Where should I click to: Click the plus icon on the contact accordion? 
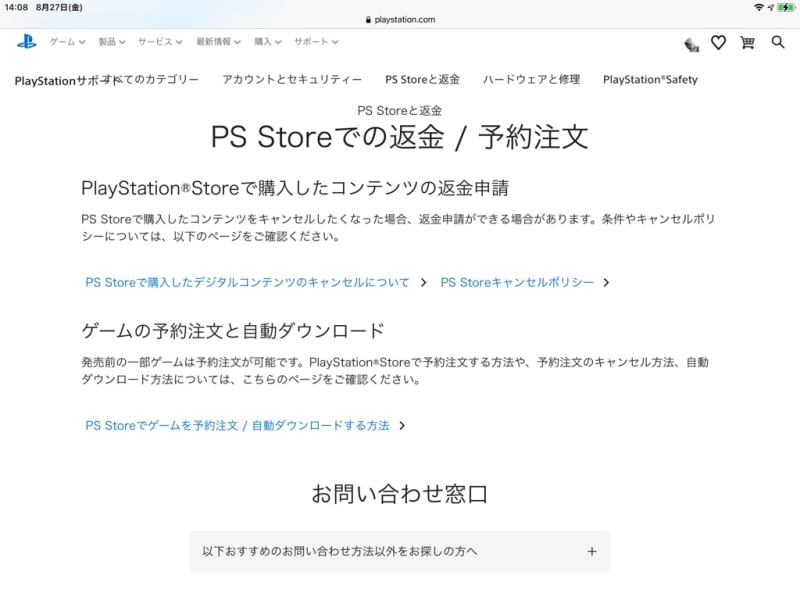pos(592,551)
